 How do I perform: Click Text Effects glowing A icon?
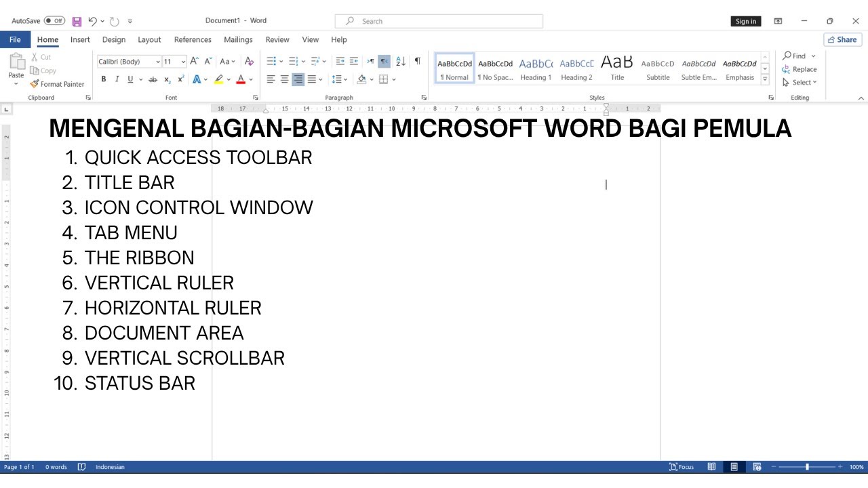tap(197, 79)
